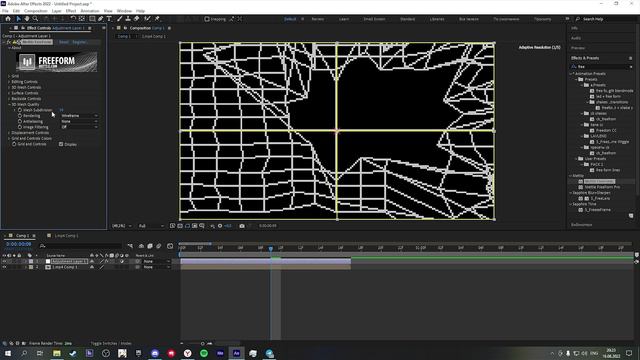Select the Brush tool

coord(120,19)
